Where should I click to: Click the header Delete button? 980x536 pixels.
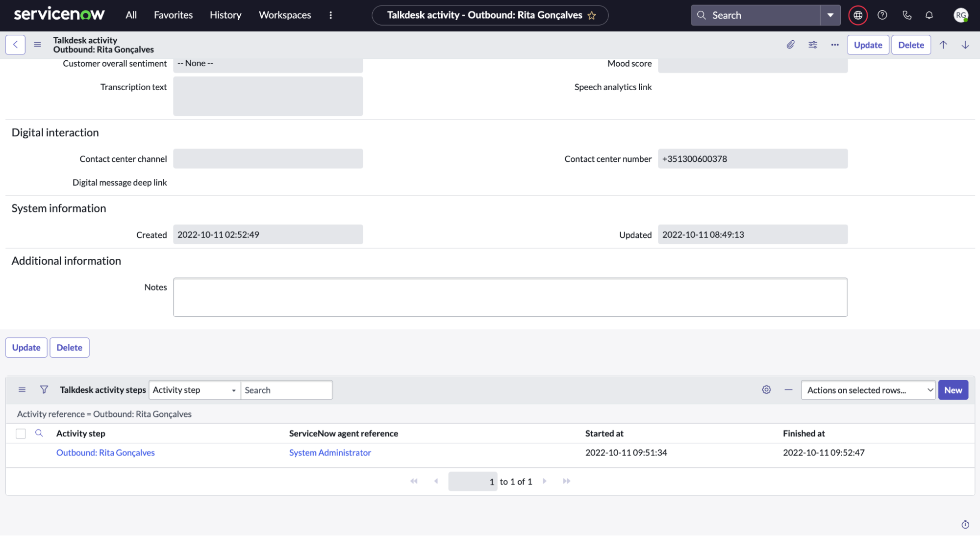(x=911, y=45)
